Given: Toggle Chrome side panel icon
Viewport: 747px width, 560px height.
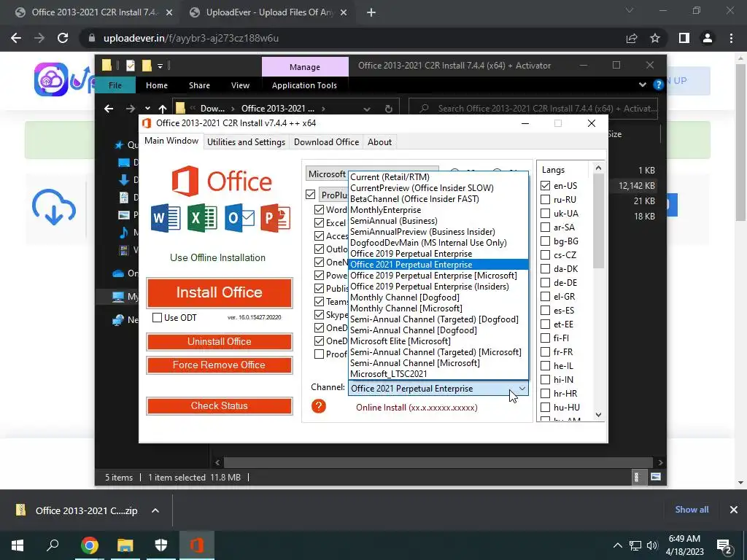Looking at the screenshot, I should click(x=684, y=38).
